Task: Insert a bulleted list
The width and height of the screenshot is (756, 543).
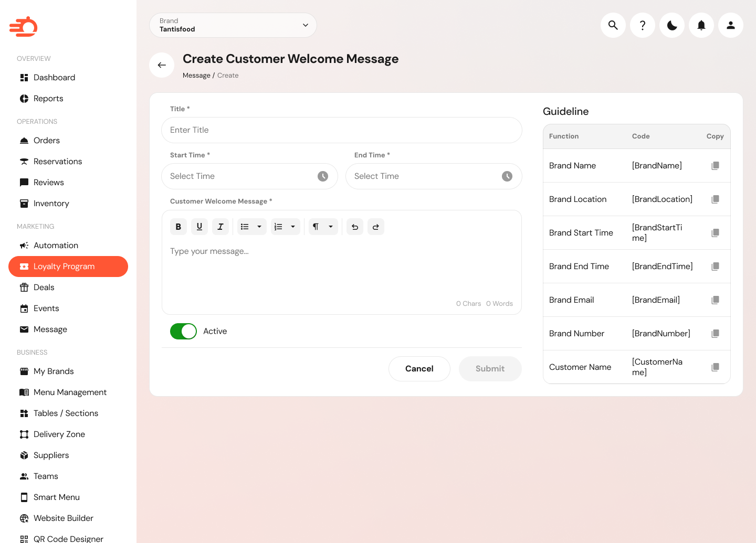Action: (245, 227)
